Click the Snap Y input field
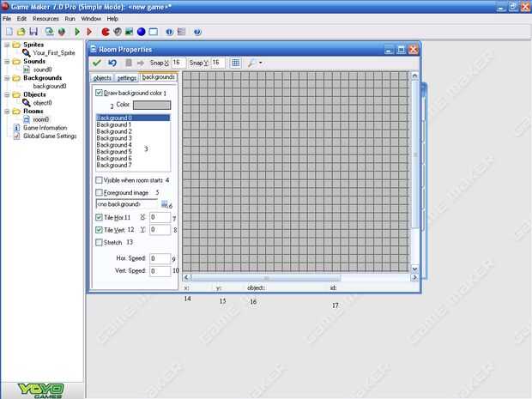The width and height of the screenshot is (532, 399). click(x=217, y=63)
